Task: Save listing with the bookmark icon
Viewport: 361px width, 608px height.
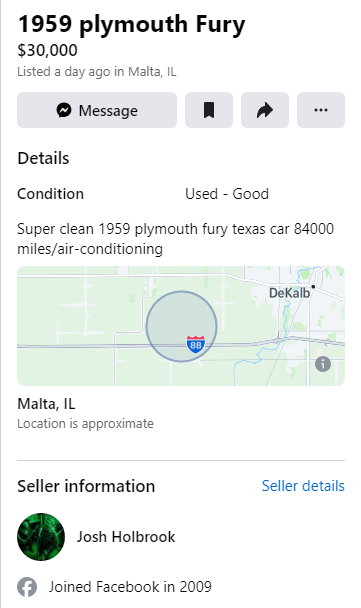Action: 209,110
